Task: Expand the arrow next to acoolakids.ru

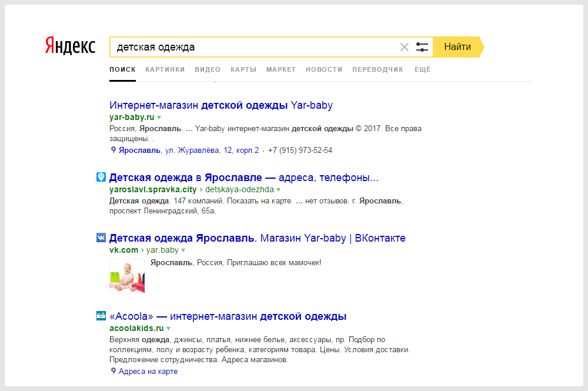Action: 168,329
